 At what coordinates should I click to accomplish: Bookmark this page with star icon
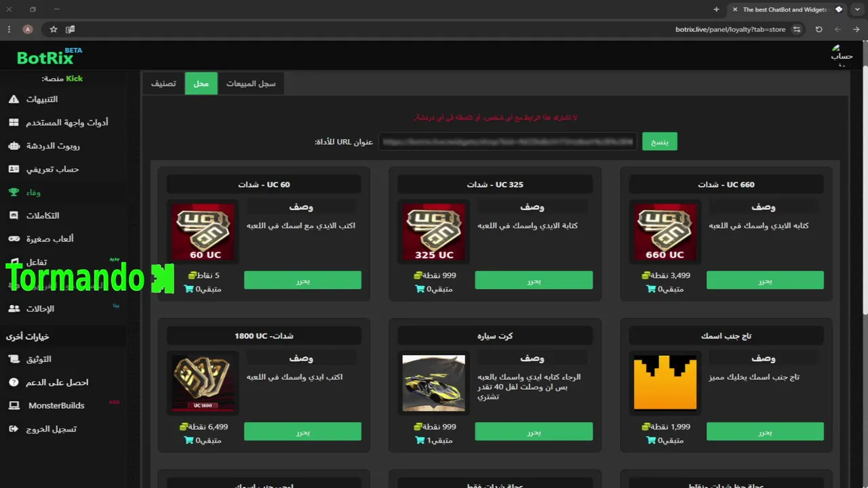(x=54, y=29)
